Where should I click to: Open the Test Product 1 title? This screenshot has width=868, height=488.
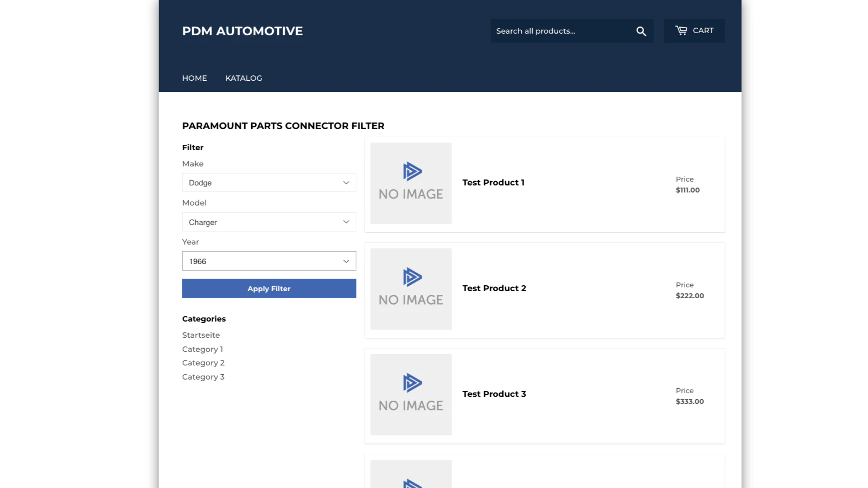point(493,183)
